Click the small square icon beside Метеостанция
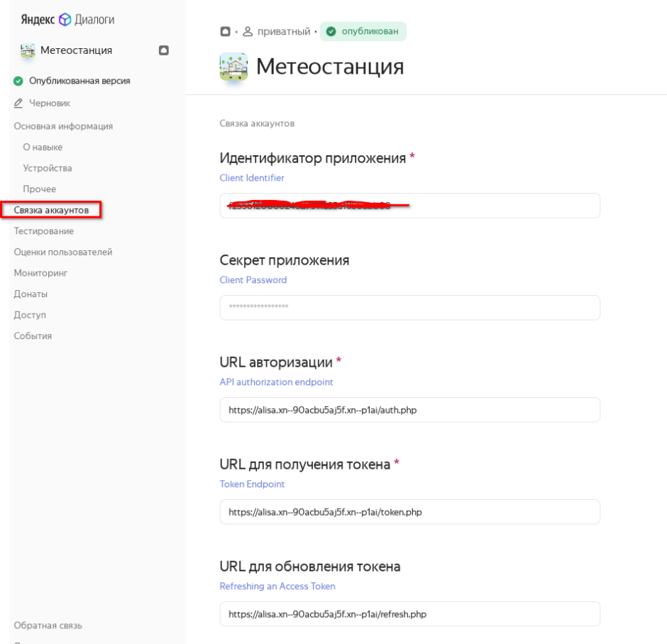 tap(164, 50)
